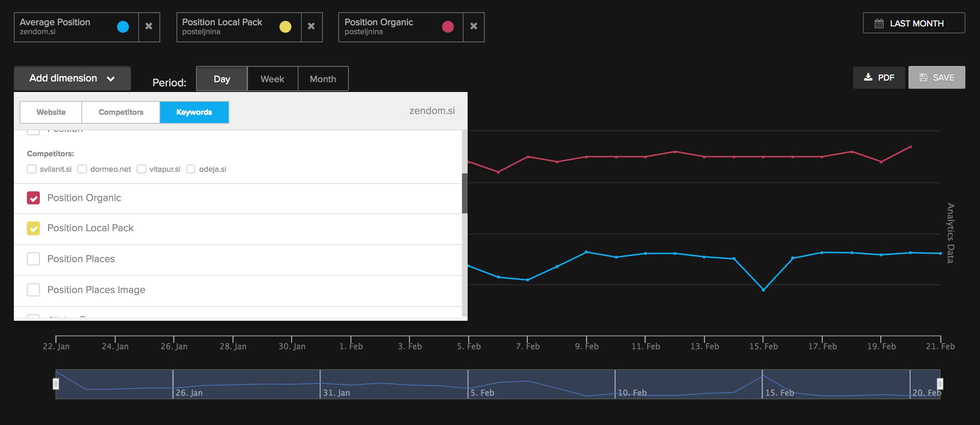980x425 pixels.
Task: Click the PDF download icon
Action: [x=868, y=77]
